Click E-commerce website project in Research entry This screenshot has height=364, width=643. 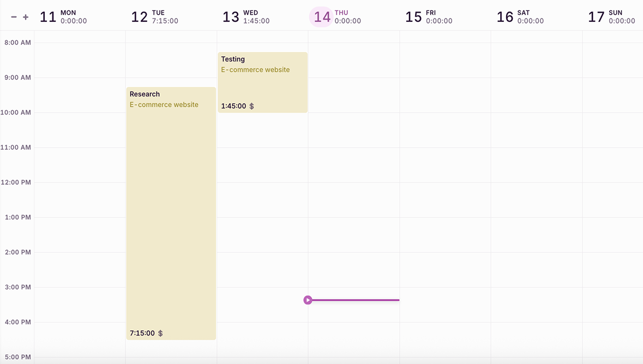(x=164, y=105)
